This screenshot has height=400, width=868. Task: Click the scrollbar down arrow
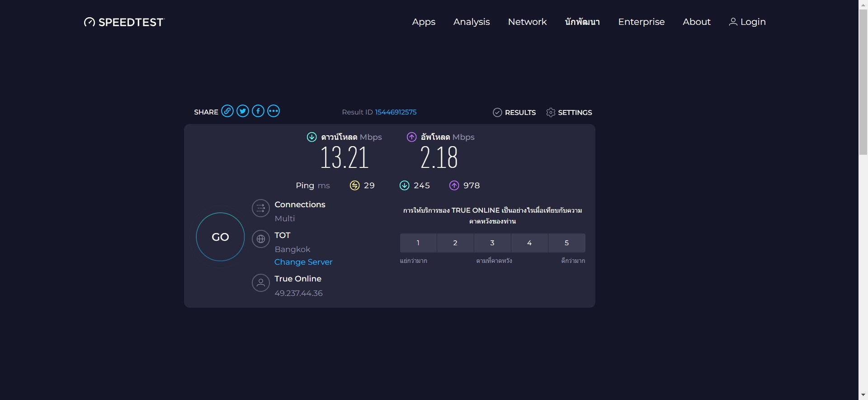coord(863,395)
